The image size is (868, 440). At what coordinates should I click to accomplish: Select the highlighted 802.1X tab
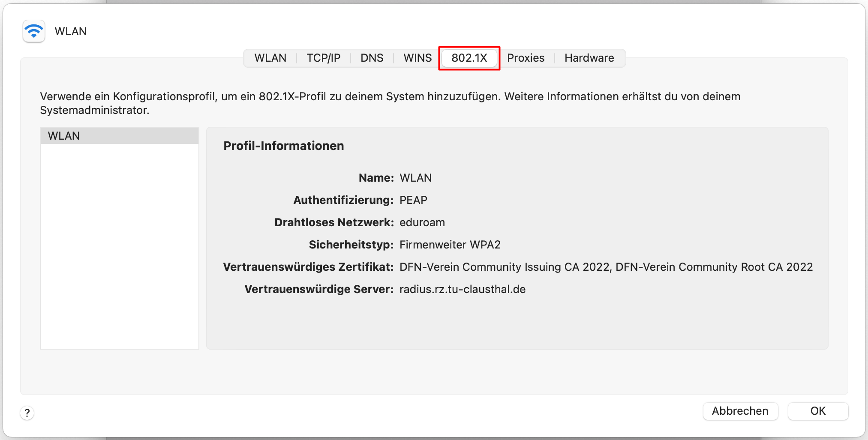tap(469, 58)
